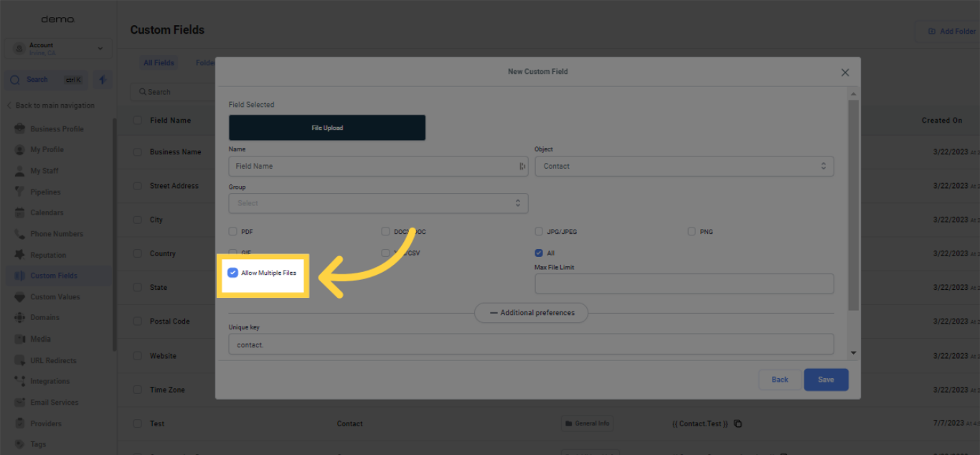
Task: Open My Staff sidebar item
Action: point(44,171)
